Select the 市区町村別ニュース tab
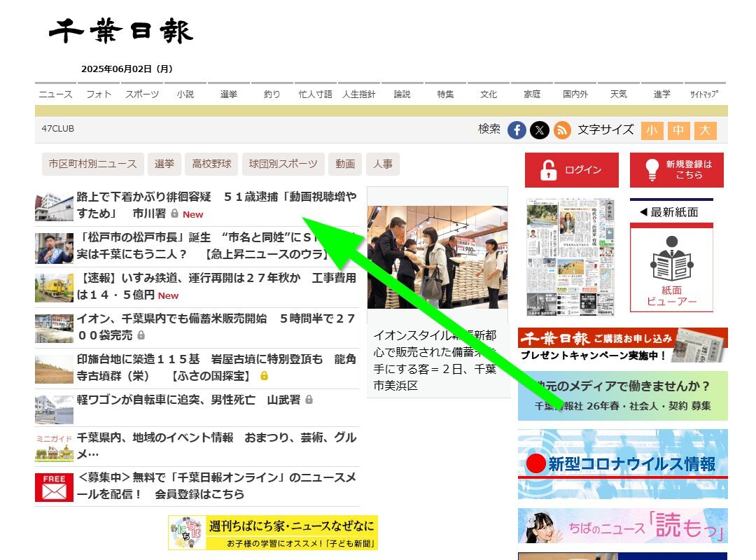The width and height of the screenshot is (756, 560). click(93, 164)
